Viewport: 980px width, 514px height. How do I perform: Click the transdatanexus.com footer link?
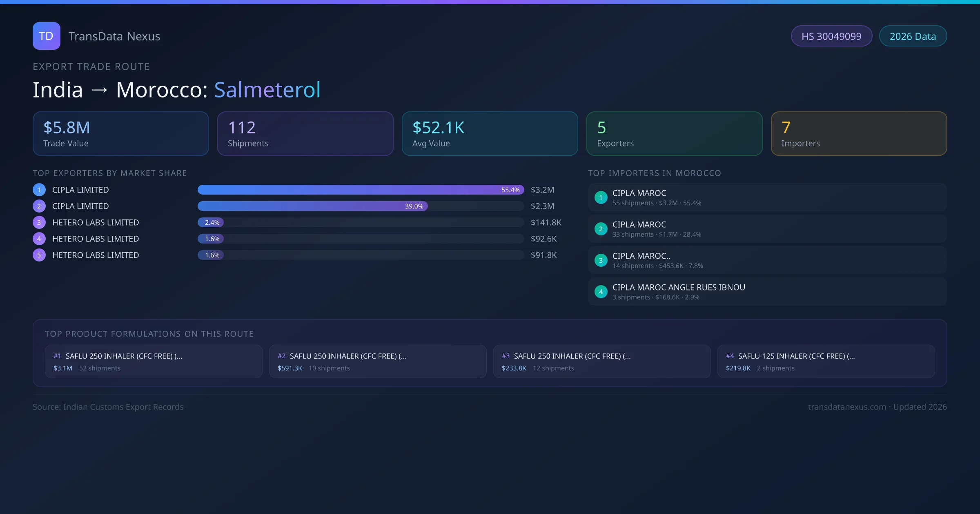click(847, 407)
